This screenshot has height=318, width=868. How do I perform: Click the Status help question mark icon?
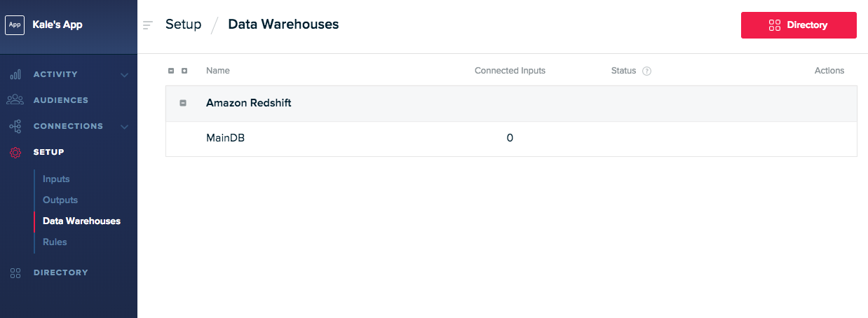click(x=647, y=71)
